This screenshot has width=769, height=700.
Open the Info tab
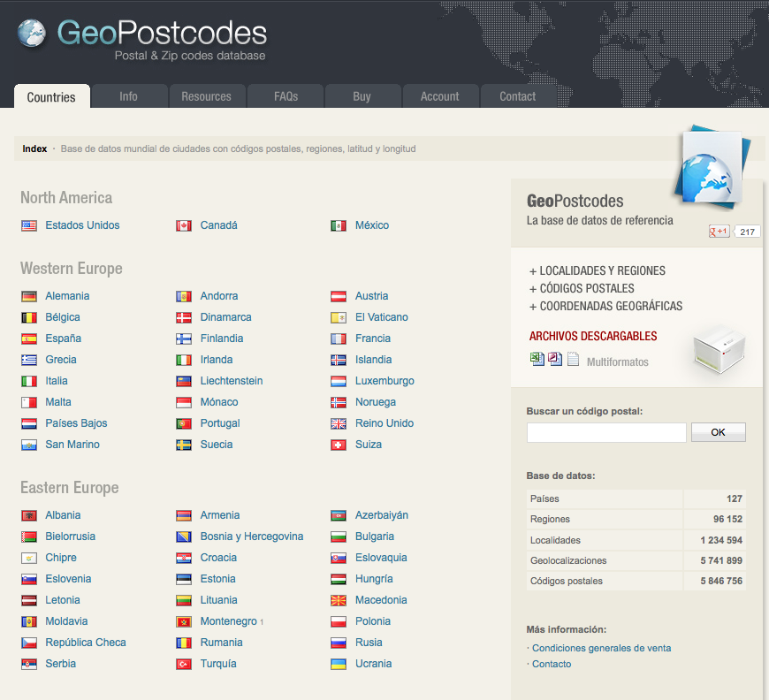129,96
